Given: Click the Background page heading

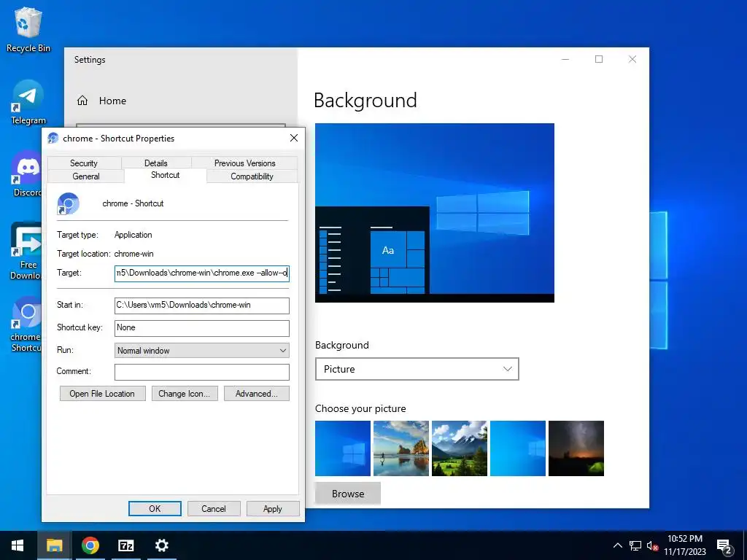Looking at the screenshot, I should (x=365, y=101).
